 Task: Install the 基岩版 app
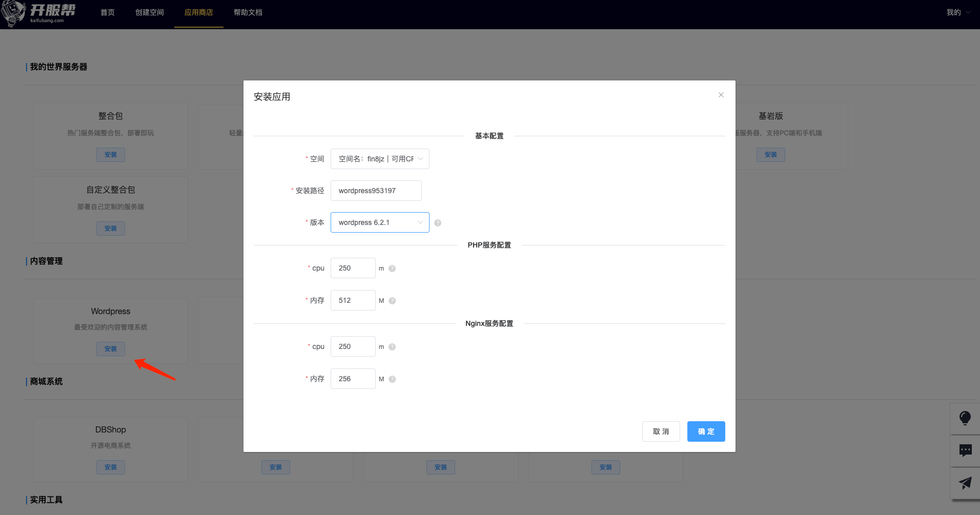point(771,155)
